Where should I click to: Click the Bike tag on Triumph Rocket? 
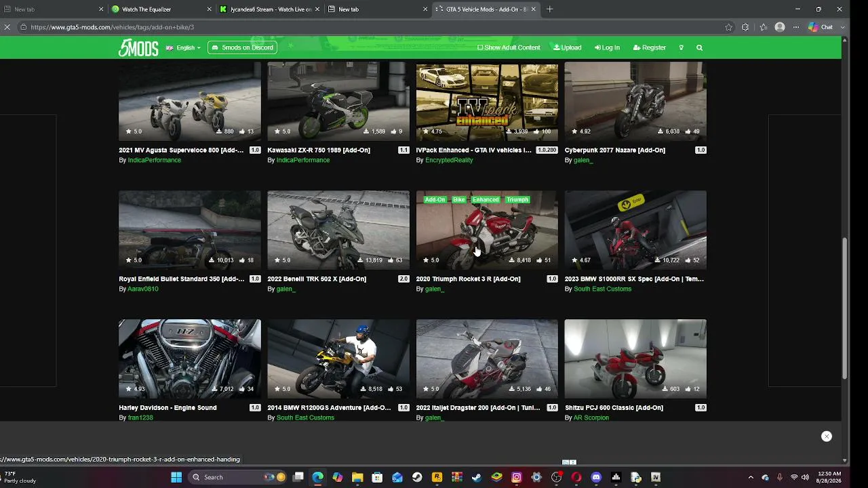coord(459,200)
